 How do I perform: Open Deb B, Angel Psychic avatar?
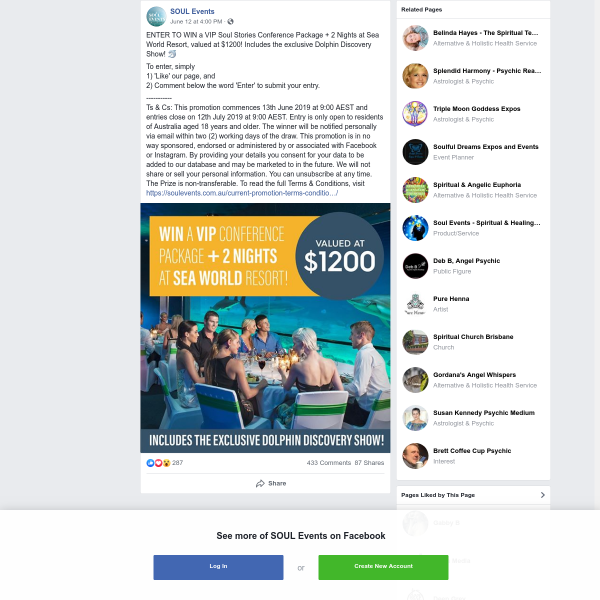(x=415, y=266)
